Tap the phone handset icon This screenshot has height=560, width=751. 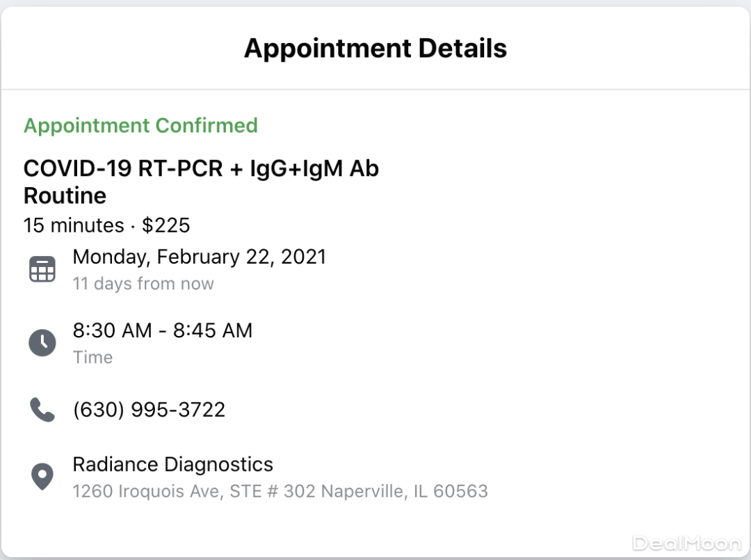tap(42, 410)
